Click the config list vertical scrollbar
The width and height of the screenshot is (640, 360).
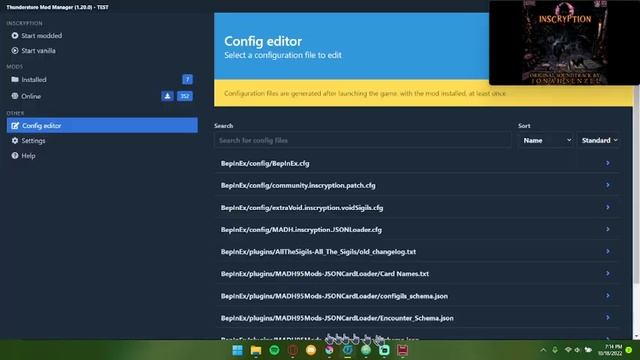point(636,184)
